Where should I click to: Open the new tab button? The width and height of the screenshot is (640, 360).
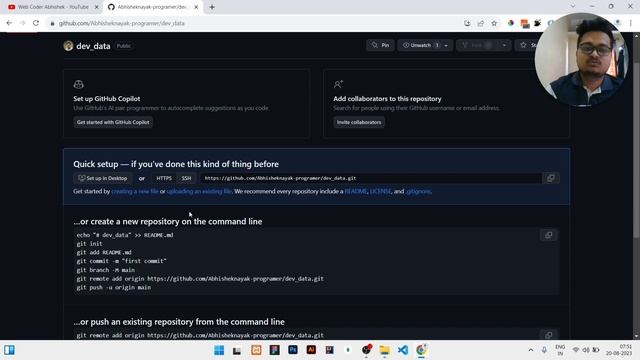[x=212, y=7]
